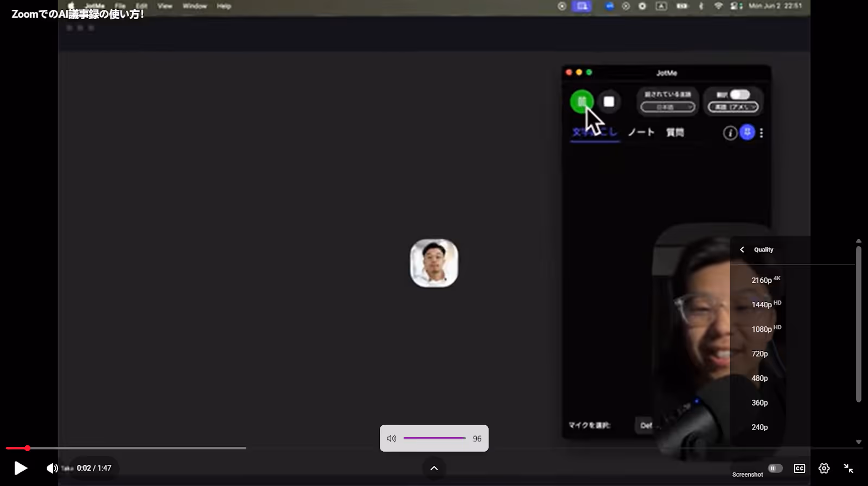
Task: Click the video title text
Action: (x=78, y=14)
